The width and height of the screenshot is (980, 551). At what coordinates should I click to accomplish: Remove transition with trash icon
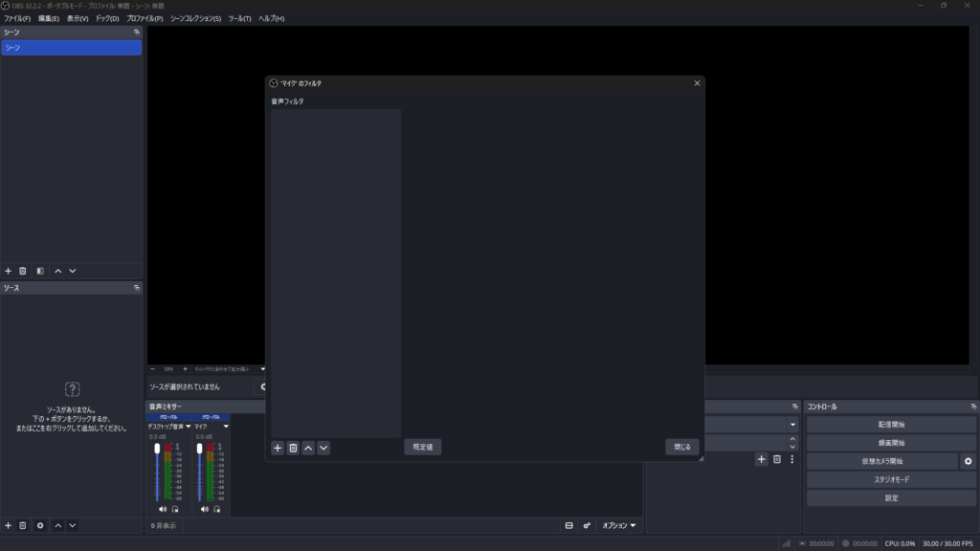(777, 460)
